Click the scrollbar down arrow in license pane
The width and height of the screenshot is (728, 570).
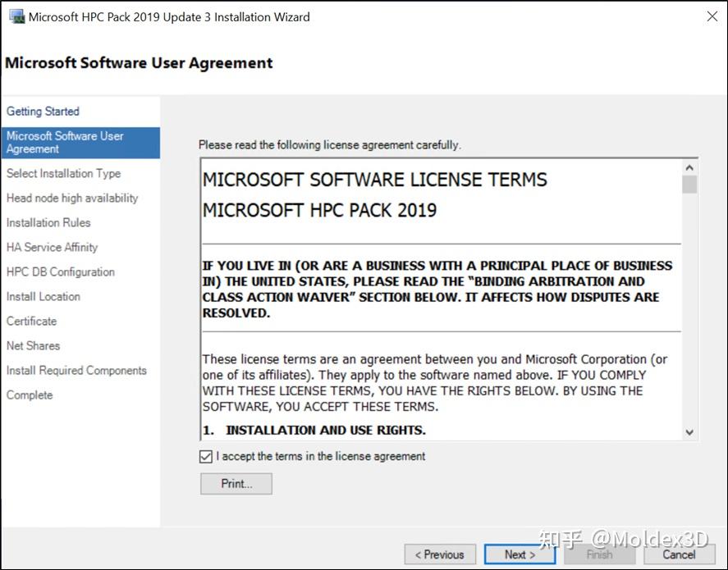pyautogui.click(x=690, y=431)
